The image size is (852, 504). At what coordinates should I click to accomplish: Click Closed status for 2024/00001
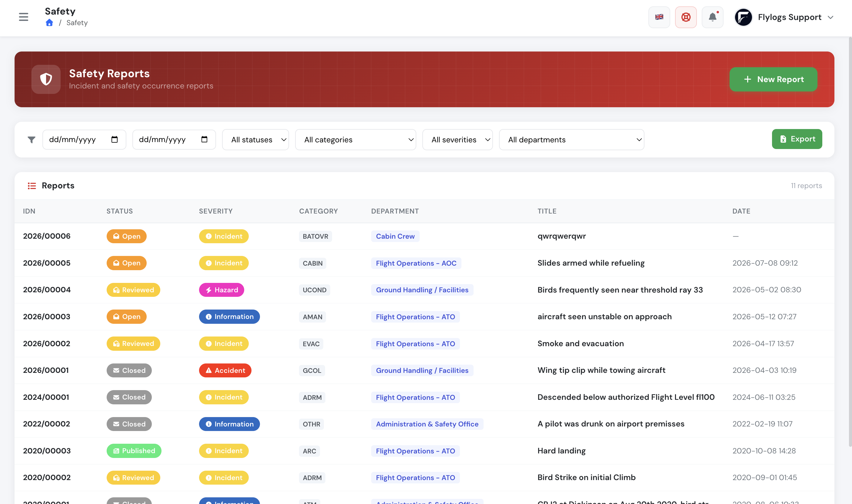pos(129,397)
